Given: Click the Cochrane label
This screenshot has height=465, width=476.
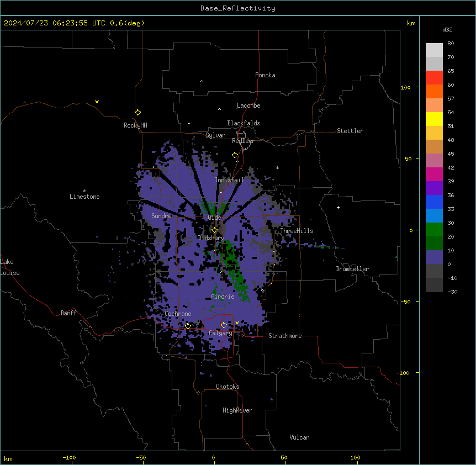Looking at the screenshot, I should (x=178, y=314).
